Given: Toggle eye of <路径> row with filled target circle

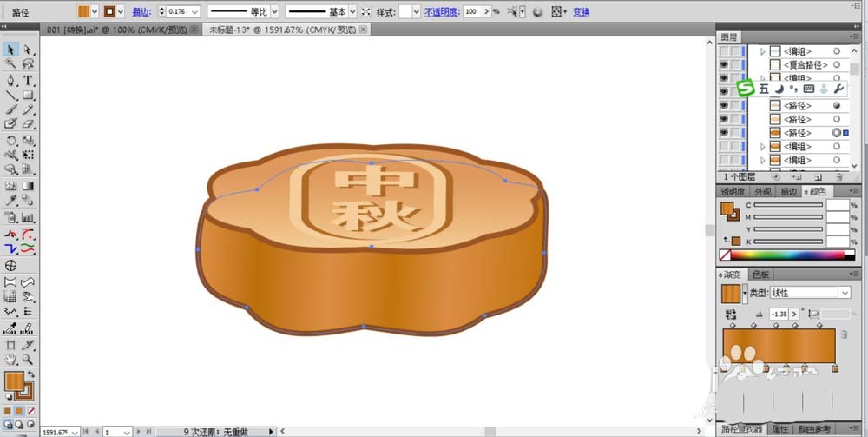Looking at the screenshot, I should click(724, 105).
